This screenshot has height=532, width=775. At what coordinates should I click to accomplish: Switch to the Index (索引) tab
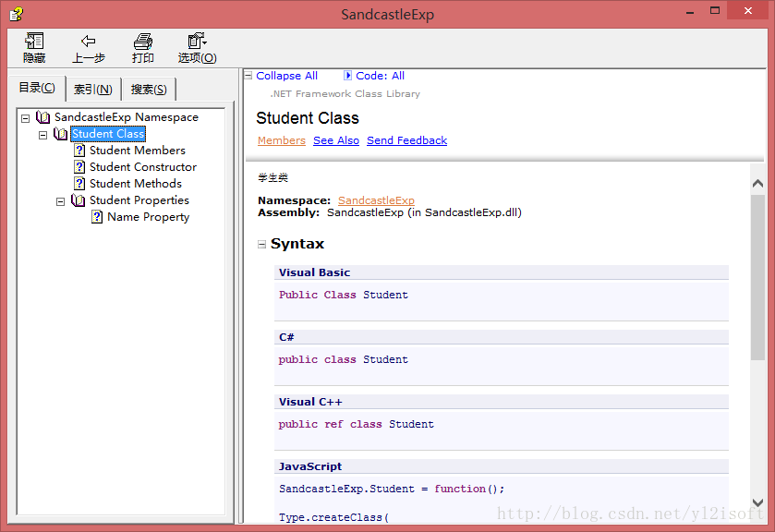(x=93, y=90)
